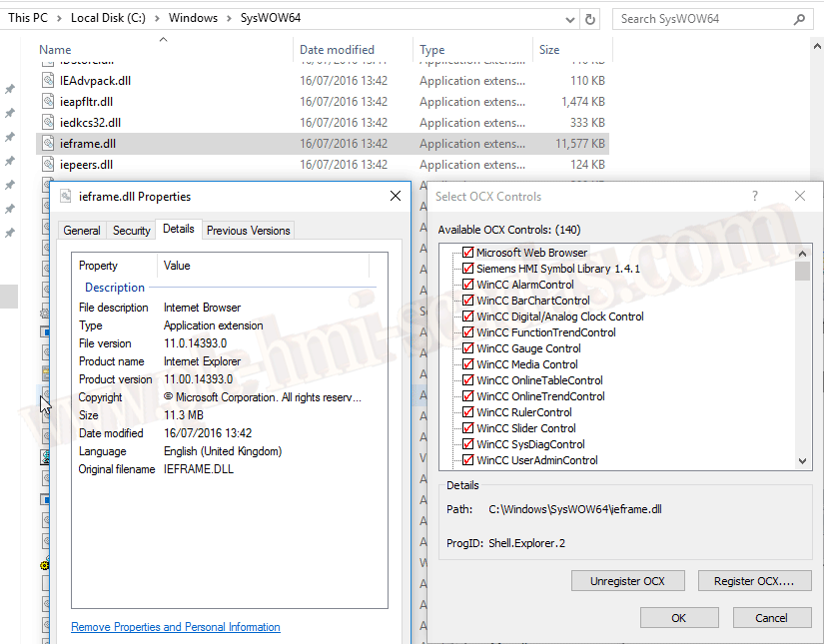Click the ieapfltr.dll file icon
This screenshot has height=644, width=824.
pos(49,102)
